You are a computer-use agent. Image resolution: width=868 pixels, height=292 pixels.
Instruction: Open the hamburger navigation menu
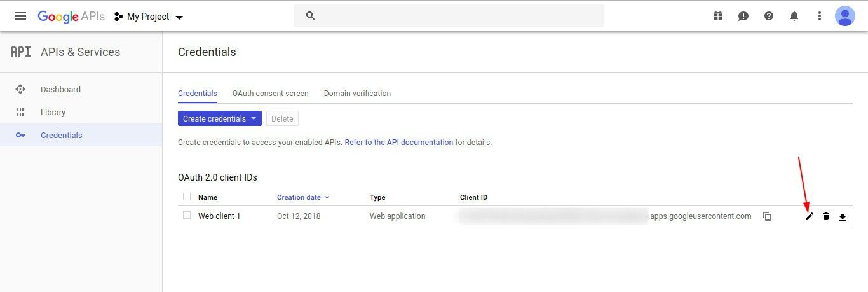[20, 16]
